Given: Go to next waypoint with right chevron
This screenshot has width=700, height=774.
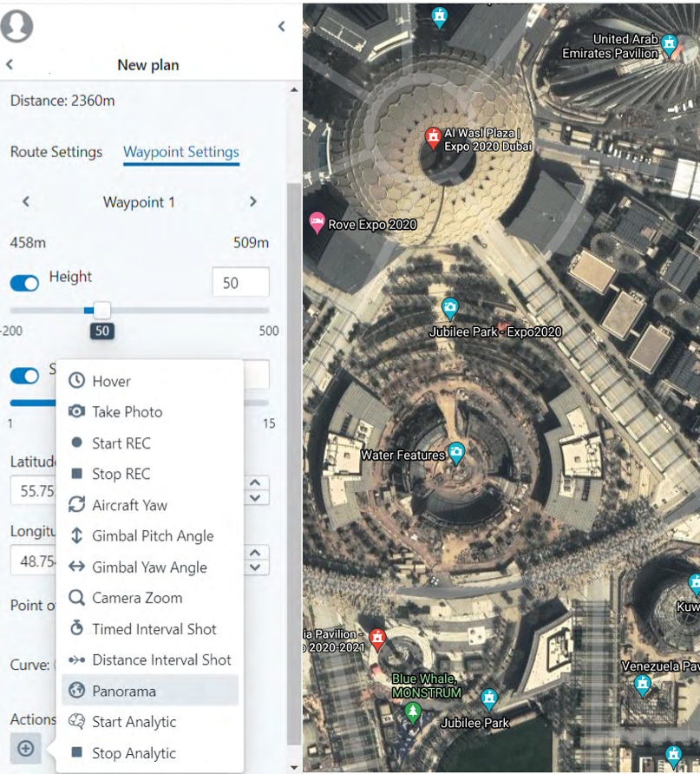Looking at the screenshot, I should (253, 201).
